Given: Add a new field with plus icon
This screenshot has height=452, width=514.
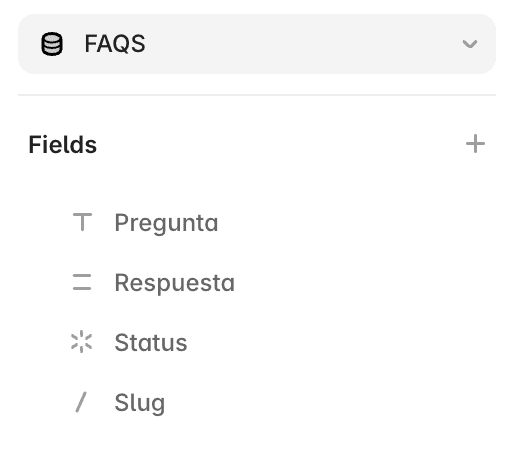Looking at the screenshot, I should click(475, 144).
